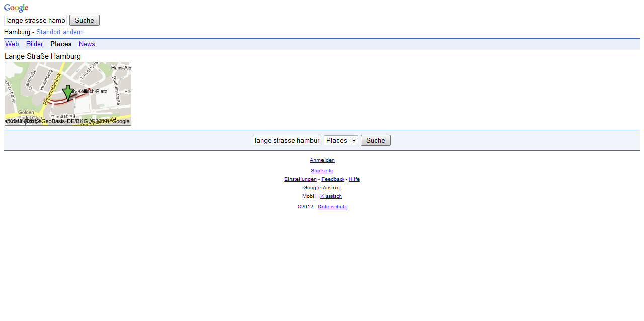Click the Google logo

[x=16, y=8]
